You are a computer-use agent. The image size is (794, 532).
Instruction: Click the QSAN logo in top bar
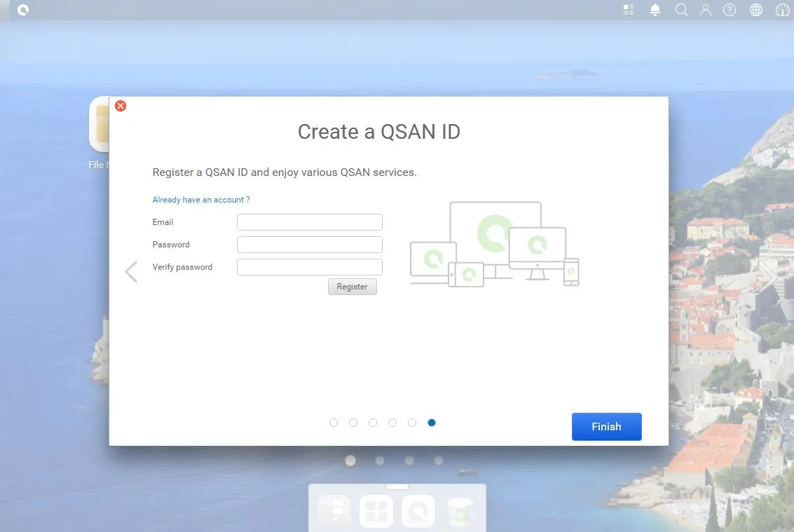[x=23, y=10]
